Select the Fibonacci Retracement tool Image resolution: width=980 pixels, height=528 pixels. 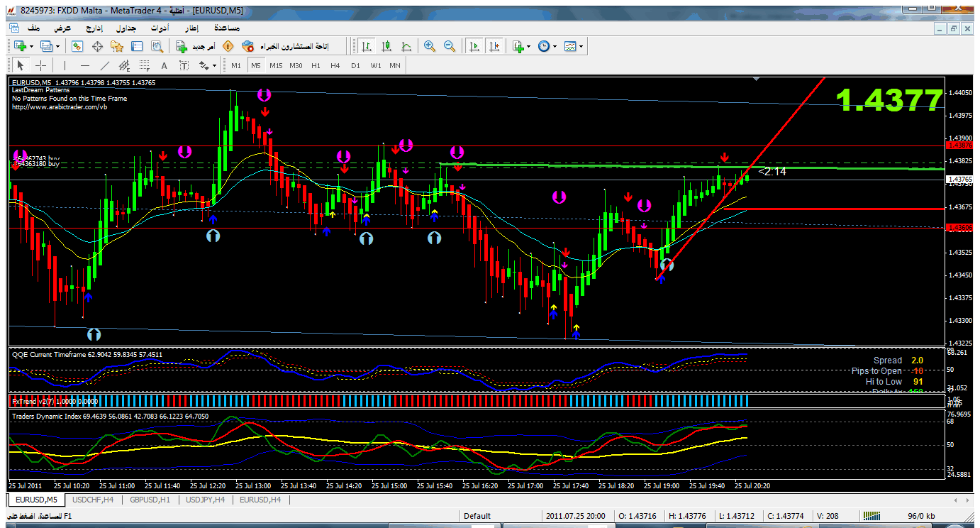pyautogui.click(x=145, y=65)
